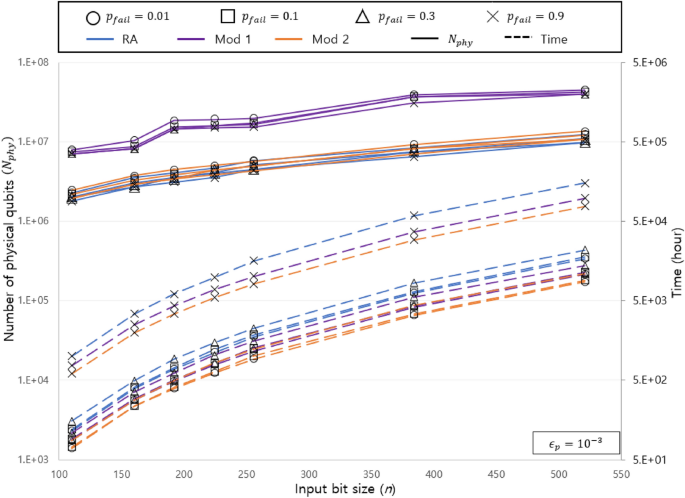Click the solid N_phy legend line
Screen dimensions: 685x498
[425, 39]
